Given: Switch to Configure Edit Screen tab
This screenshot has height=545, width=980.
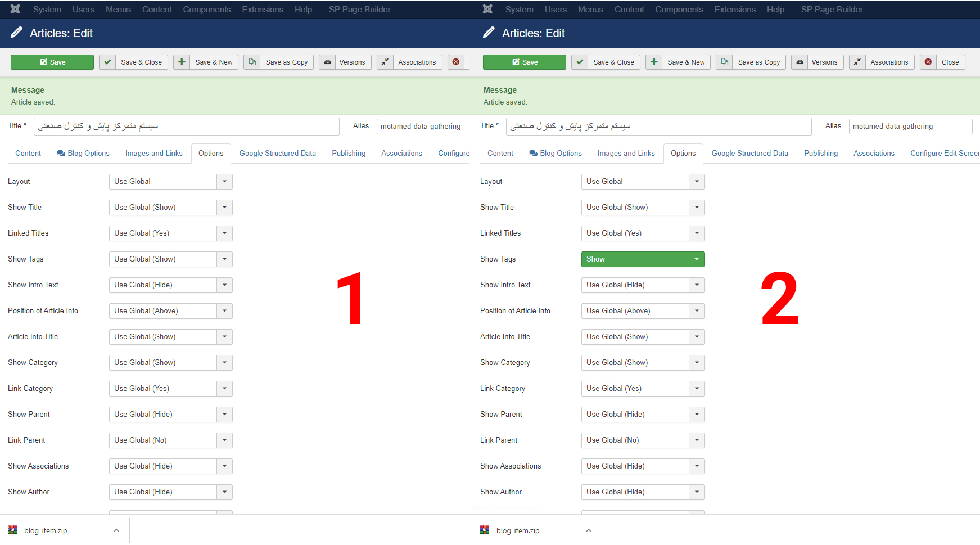Looking at the screenshot, I should 945,153.
